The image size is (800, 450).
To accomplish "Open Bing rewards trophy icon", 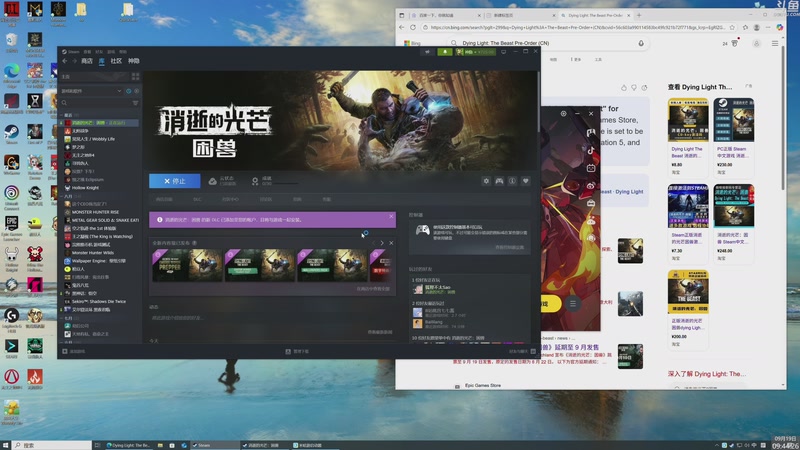I will 734,43.
